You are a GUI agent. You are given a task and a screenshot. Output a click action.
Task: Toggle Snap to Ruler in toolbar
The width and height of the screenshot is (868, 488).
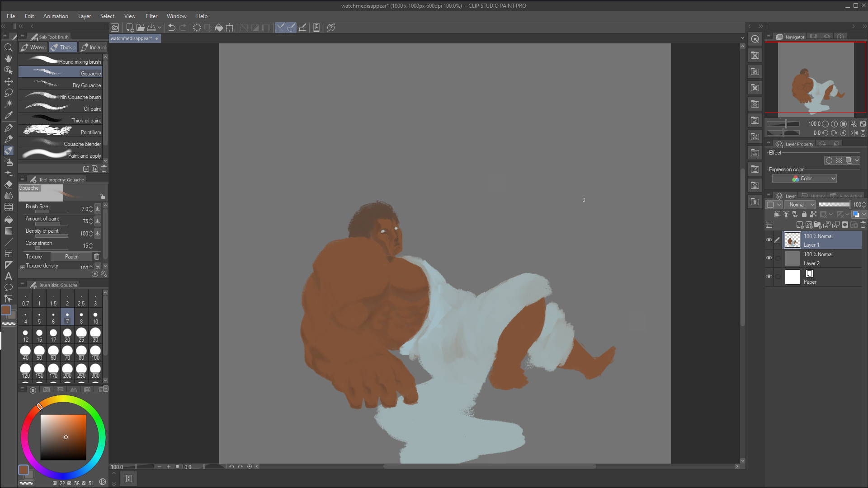[280, 28]
